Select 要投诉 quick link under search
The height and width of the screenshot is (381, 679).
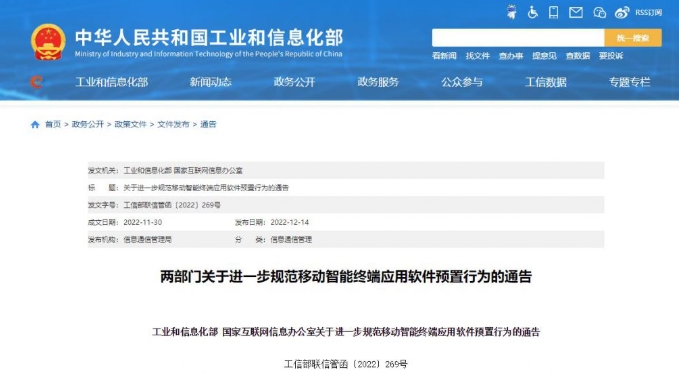pos(611,56)
